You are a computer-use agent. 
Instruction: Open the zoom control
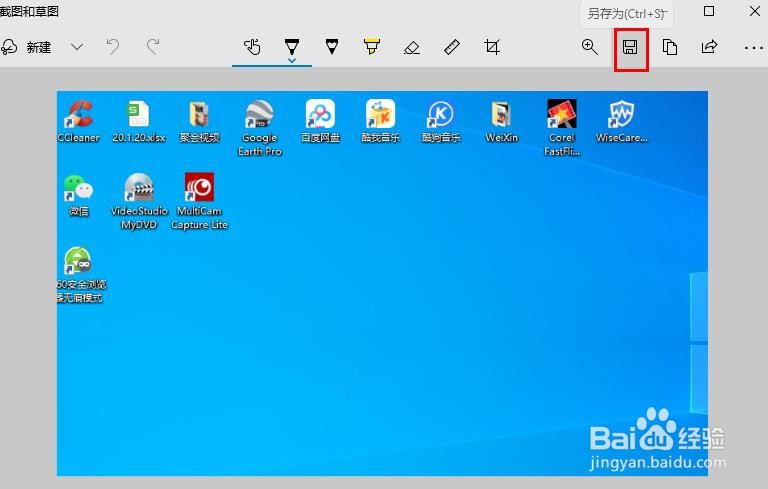click(590, 47)
